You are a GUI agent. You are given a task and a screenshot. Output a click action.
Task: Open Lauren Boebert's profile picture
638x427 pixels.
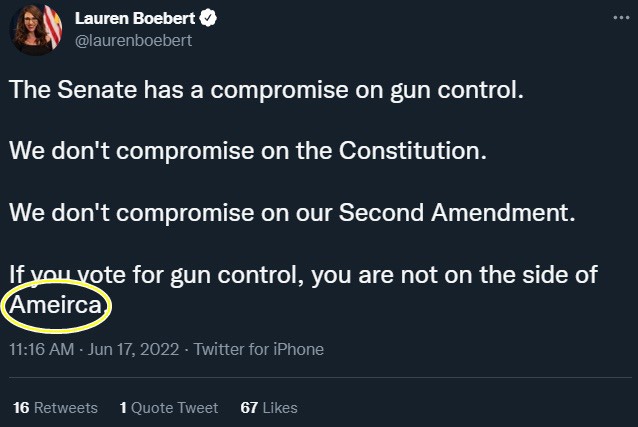point(36,30)
